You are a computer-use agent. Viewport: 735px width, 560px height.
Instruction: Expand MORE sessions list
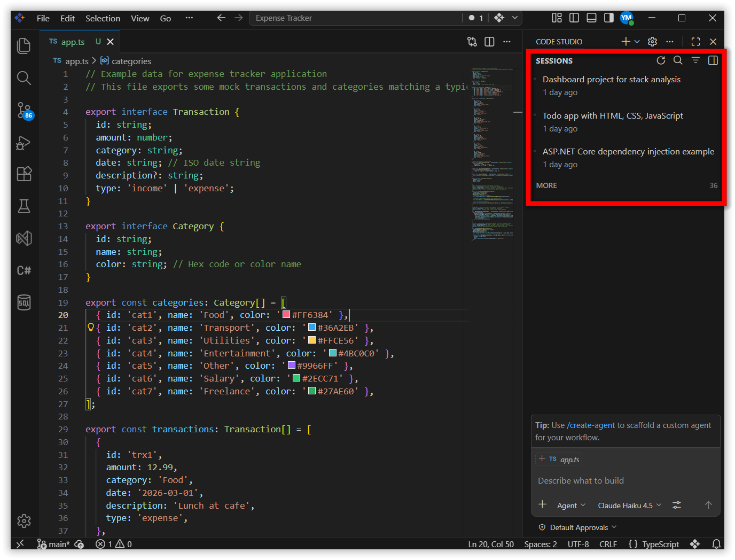pos(546,185)
